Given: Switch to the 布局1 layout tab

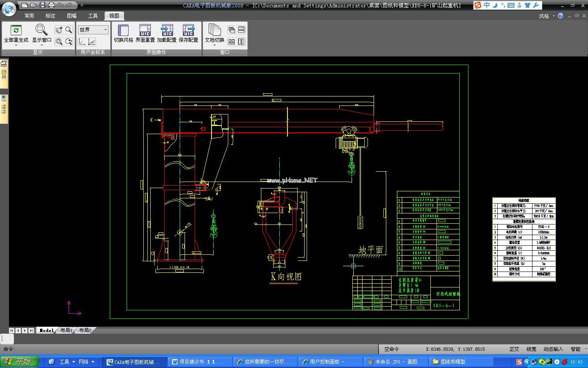Looking at the screenshot, I should (x=66, y=330).
